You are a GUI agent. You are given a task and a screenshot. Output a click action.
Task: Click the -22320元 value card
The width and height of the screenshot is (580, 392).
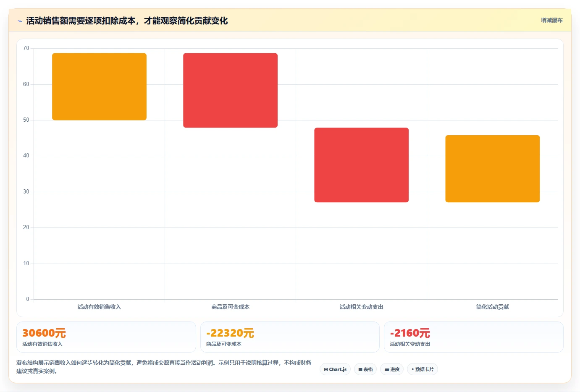pos(290,337)
